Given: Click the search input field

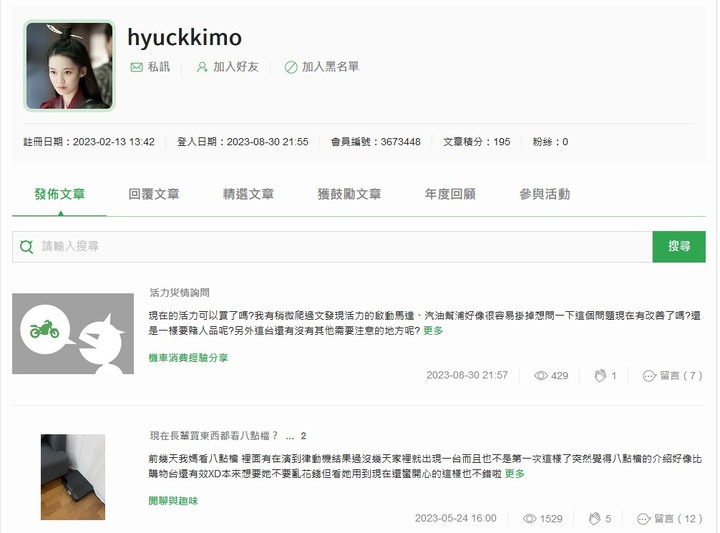Looking at the screenshot, I should [332, 247].
